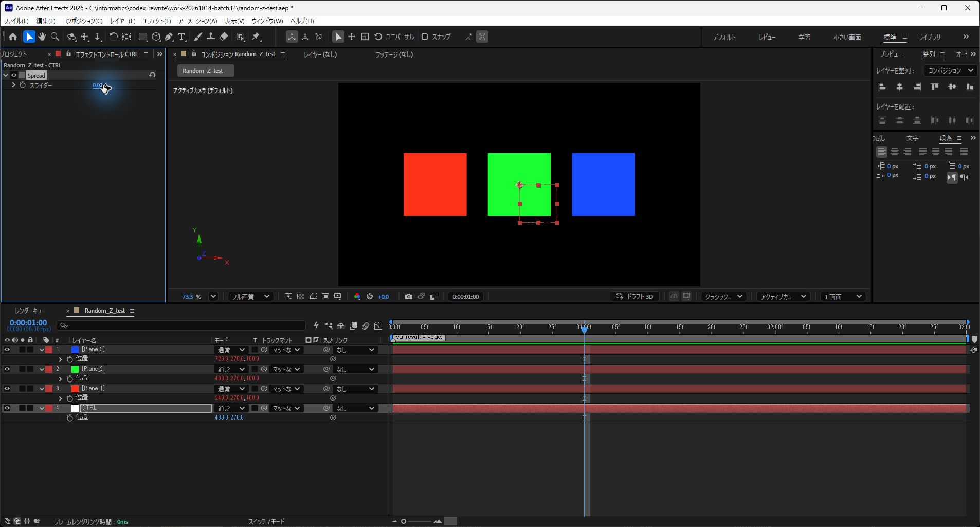Hide the Plane_2 layer eye
Screen dimensions: 980x527
click(7, 369)
